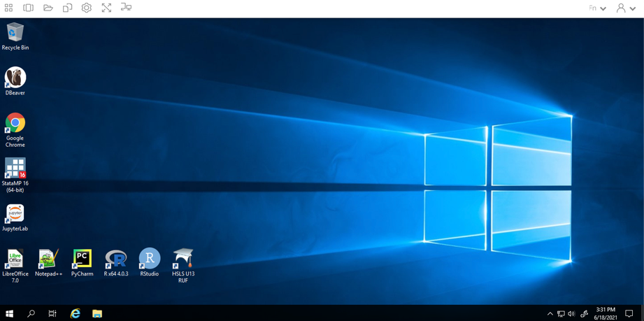The width and height of the screenshot is (644, 321).
Task: Open the user profile dropdown
Action: click(625, 8)
